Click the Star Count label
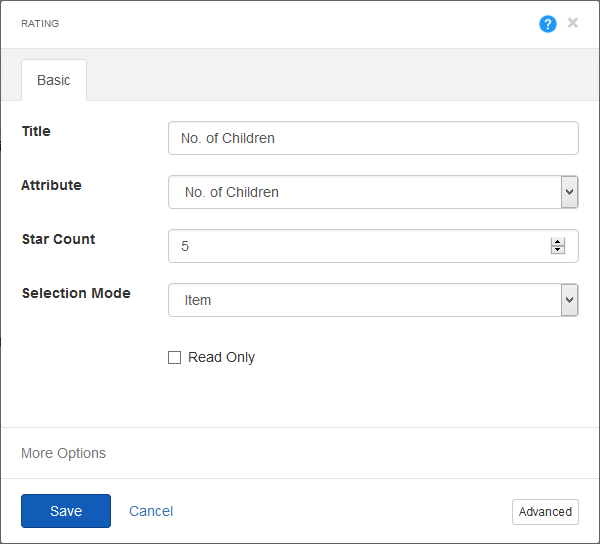This screenshot has height=544, width=600. point(59,239)
